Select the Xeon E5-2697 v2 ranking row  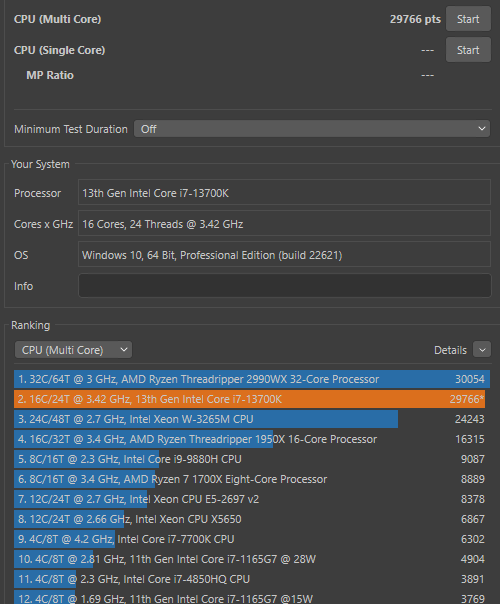point(252,499)
